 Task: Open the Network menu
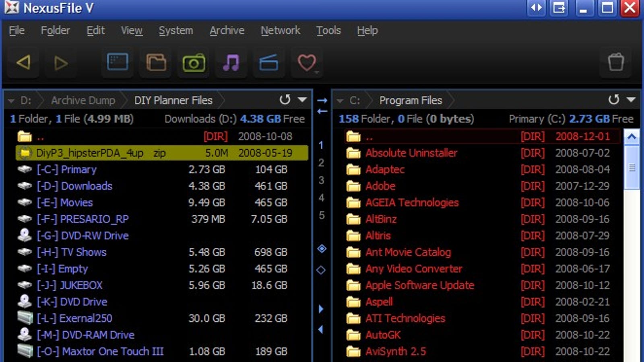pos(280,31)
